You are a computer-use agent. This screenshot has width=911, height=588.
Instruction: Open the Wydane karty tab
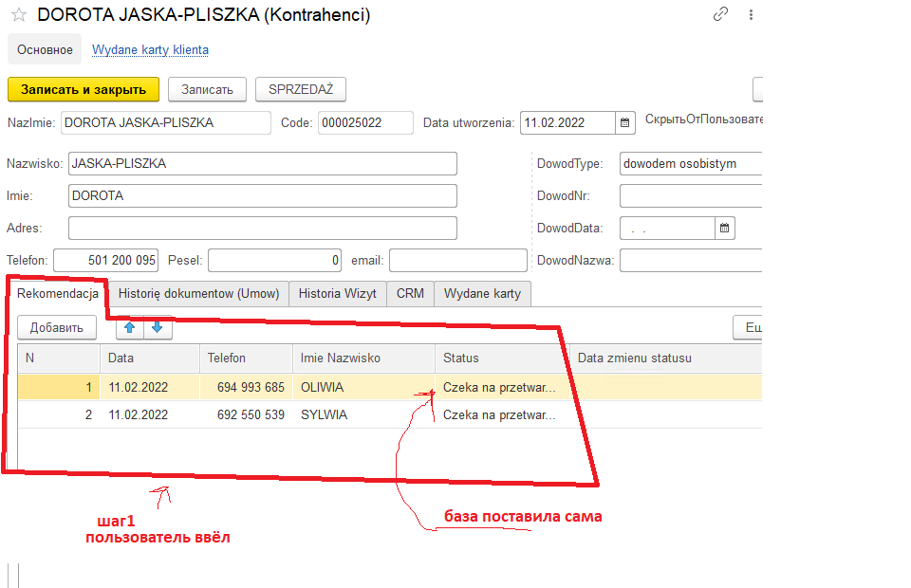[482, 294]
